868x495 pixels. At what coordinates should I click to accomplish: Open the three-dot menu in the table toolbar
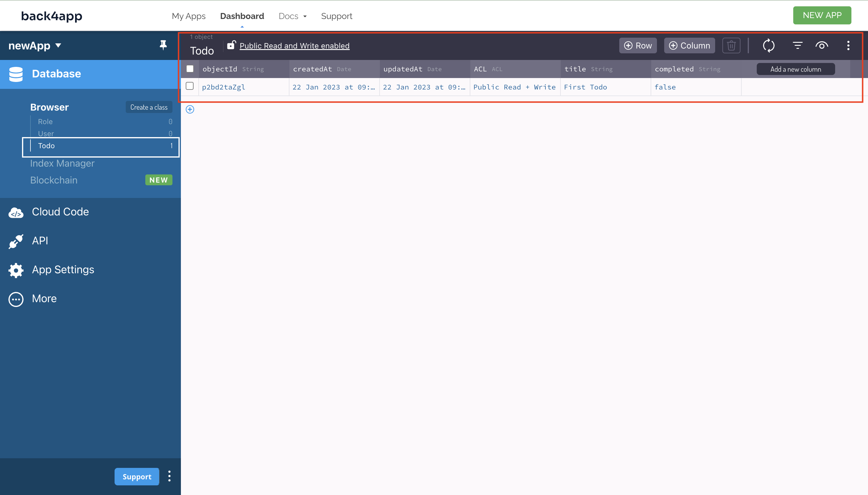coord(848,45)
